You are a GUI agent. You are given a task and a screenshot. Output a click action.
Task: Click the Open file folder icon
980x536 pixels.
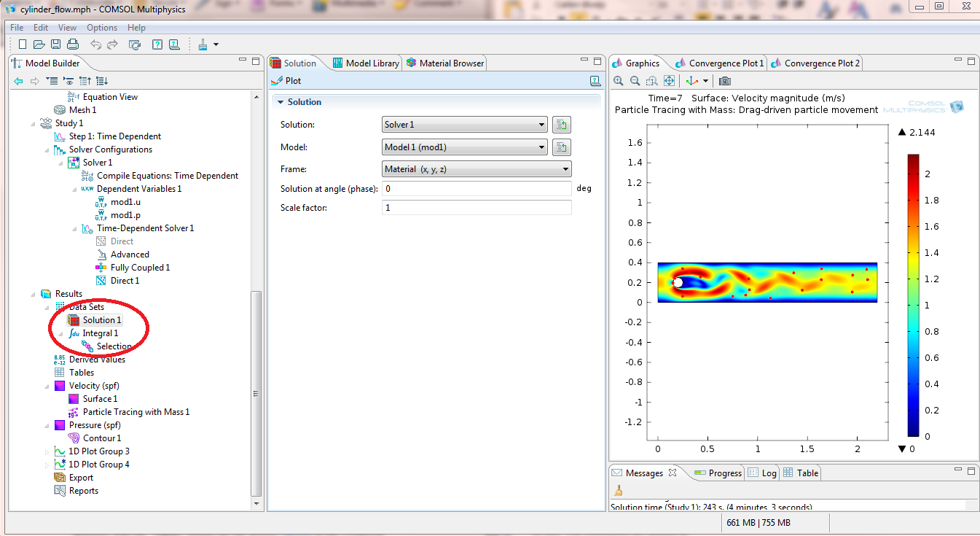[x=39, y=44]
